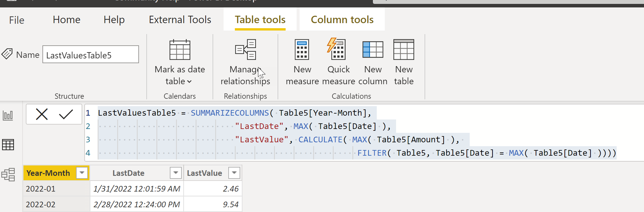Screen dimensions: 644x212
Task: Open the Year-Month column filter dropdown
Action: point(82,173)
